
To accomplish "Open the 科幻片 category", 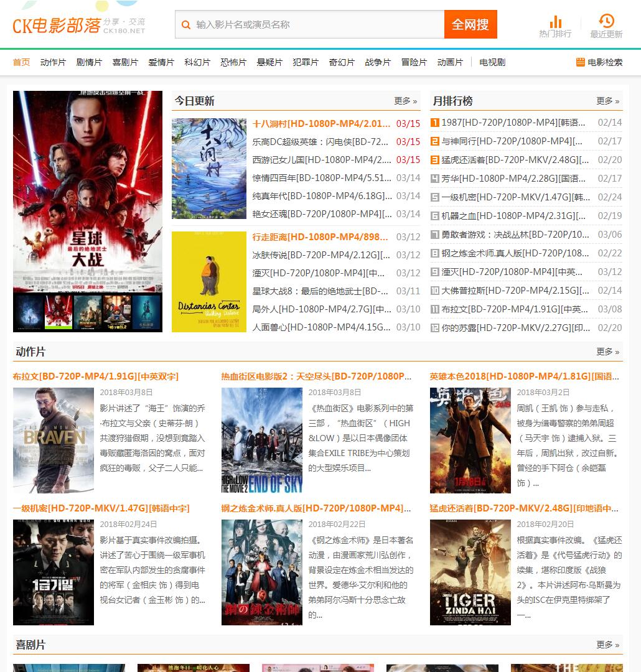I will coord(197,62).
